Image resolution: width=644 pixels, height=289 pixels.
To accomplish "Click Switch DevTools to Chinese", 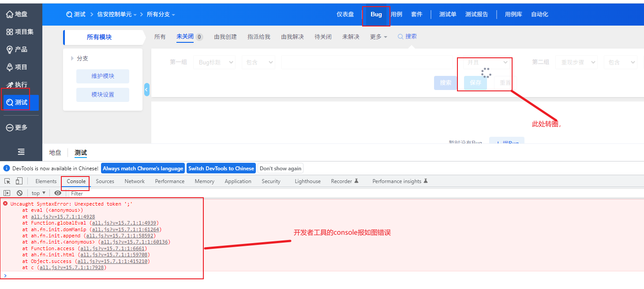I will click(221, 168).
